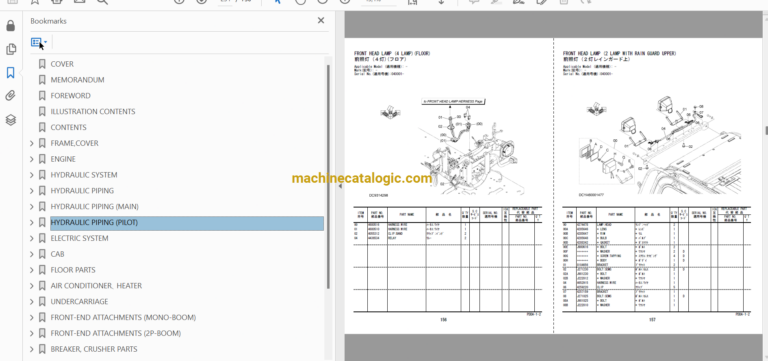Click the Bookmarks panel vertical scrollbar
This screenshot has height=361, width=768.
[328, 176]
